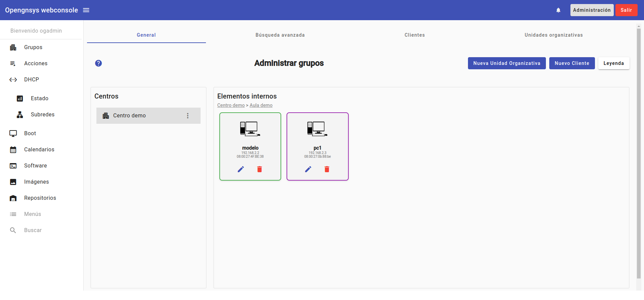Show the Leyenda color legend
The height and width of the screenshot is (300, 644).
tap(613, 63)
